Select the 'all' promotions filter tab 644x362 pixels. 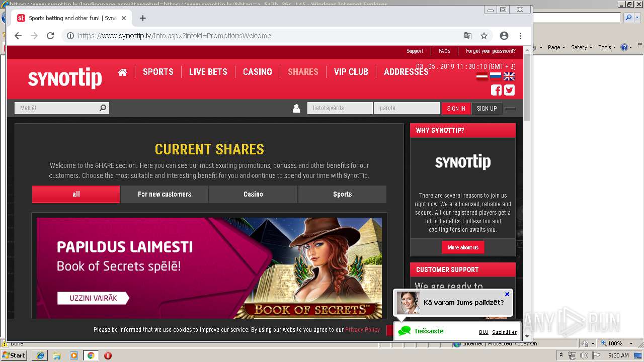click(x=76, y=194)
